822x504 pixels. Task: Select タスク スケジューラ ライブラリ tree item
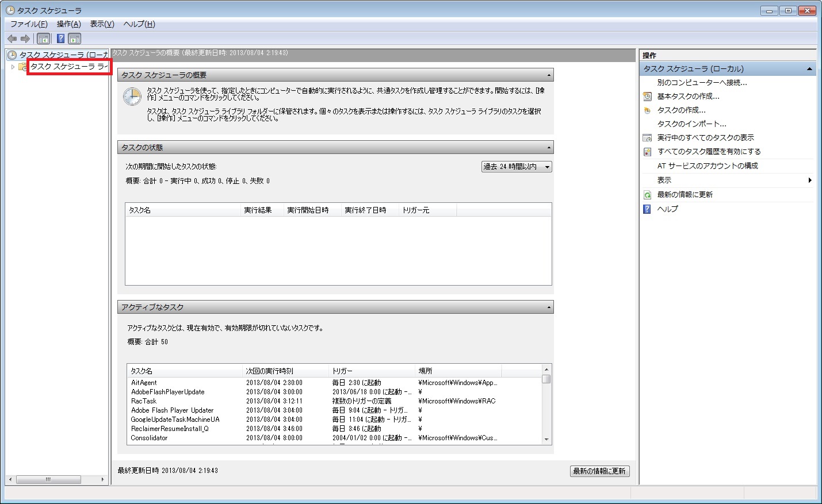[69, 67]
